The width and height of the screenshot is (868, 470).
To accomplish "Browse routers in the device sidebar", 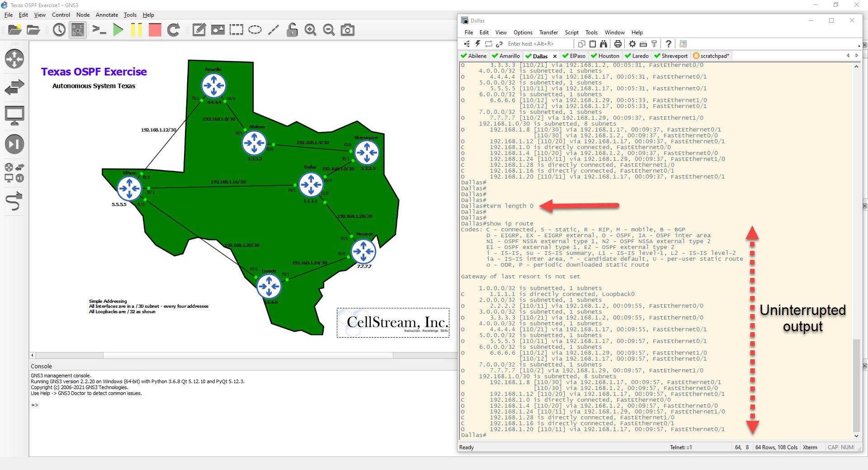I will [14, 59].
